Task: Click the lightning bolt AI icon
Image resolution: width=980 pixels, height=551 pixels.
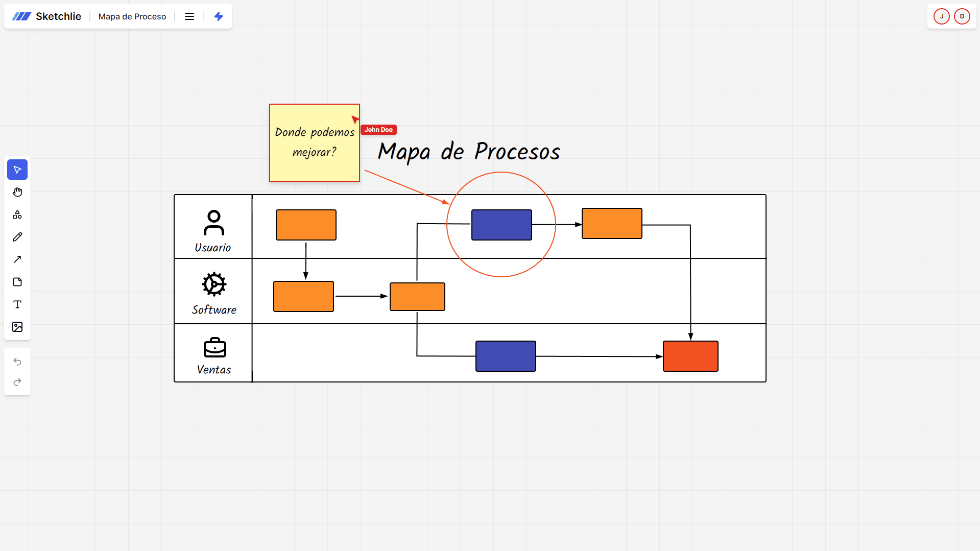Action: (x=219, y=16)
